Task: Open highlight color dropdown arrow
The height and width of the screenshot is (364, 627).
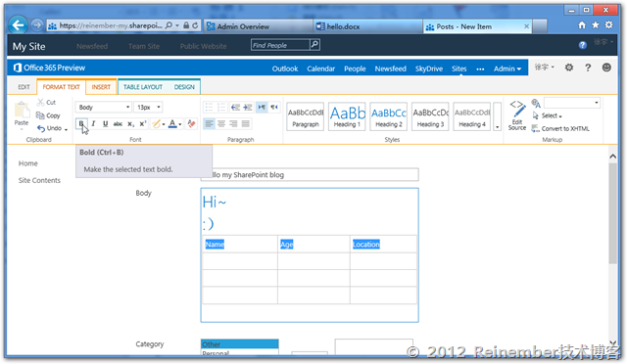Action: click(x=164, y=124)
